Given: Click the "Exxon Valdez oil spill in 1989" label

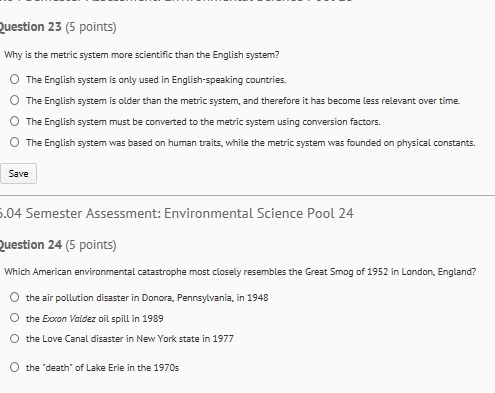Looking at the screenshot, I should point(95,319).
